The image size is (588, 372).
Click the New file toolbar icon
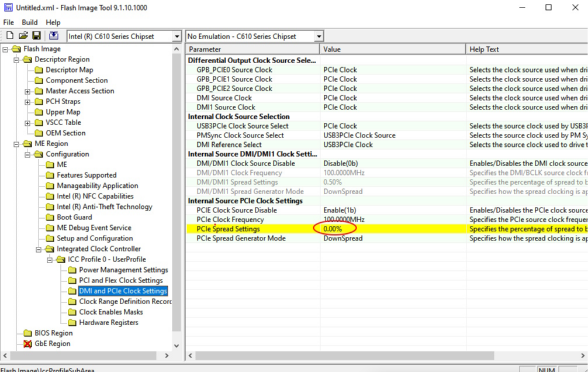(10, 36)
